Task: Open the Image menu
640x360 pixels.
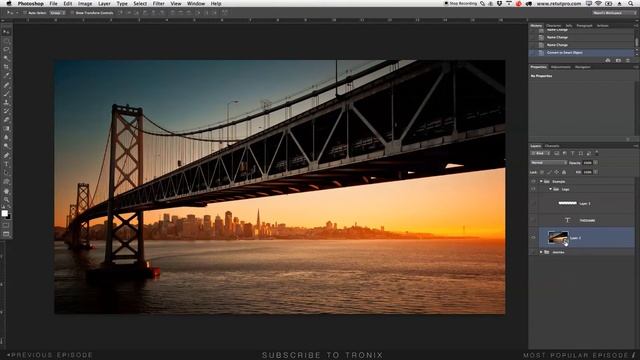Action: tap(85, 3)
